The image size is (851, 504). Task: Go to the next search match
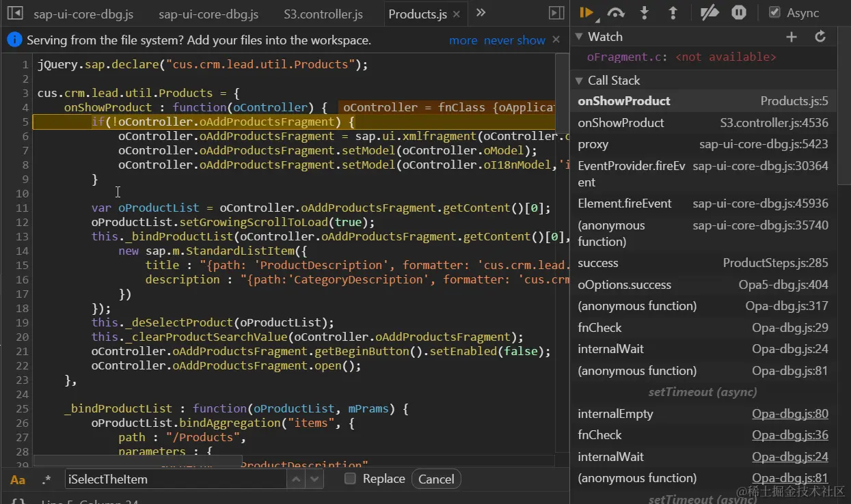point(314,479)
